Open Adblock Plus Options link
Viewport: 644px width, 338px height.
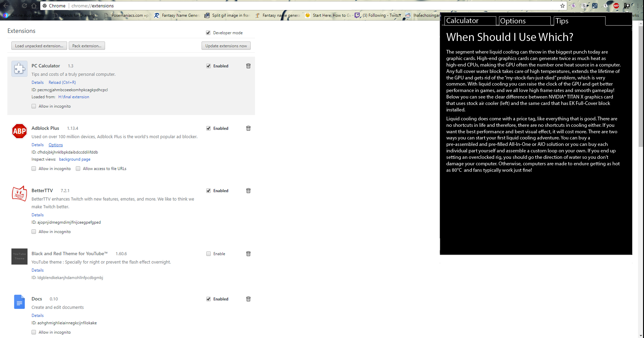coord(56,145)
